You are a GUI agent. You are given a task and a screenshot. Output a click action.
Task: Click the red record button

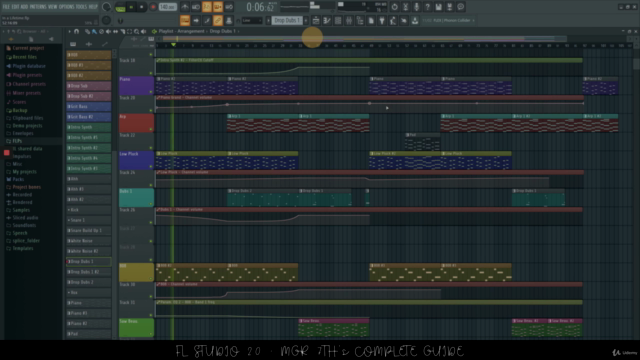tap(153, 7)
